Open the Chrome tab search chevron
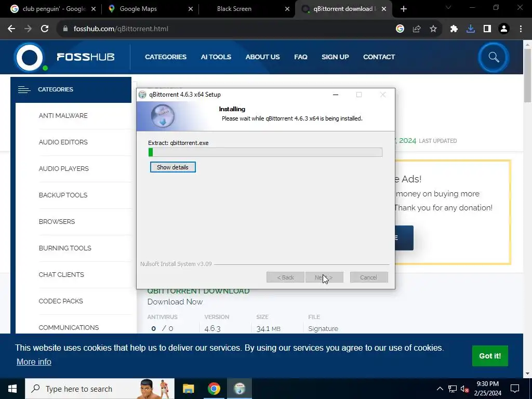Image resolution: width=532 pixels, height=399 pixels. [x=448, y=7]
